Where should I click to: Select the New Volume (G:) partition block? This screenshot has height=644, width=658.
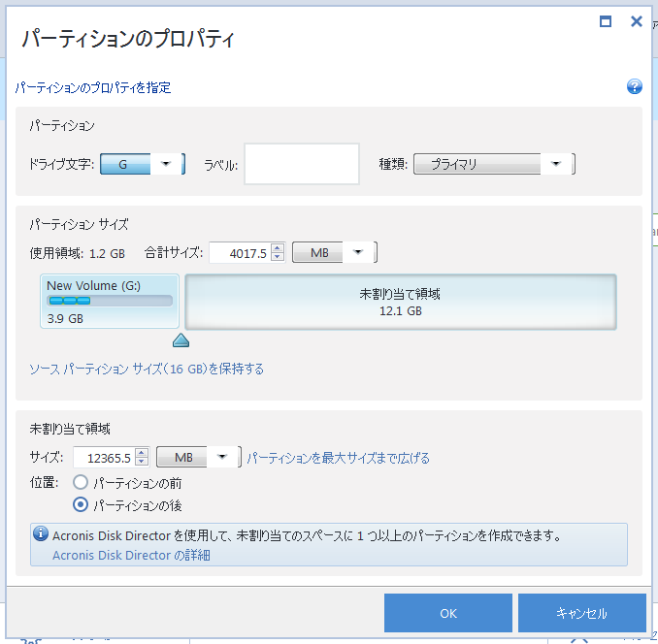pyautogui.click(x=110, y=301)
